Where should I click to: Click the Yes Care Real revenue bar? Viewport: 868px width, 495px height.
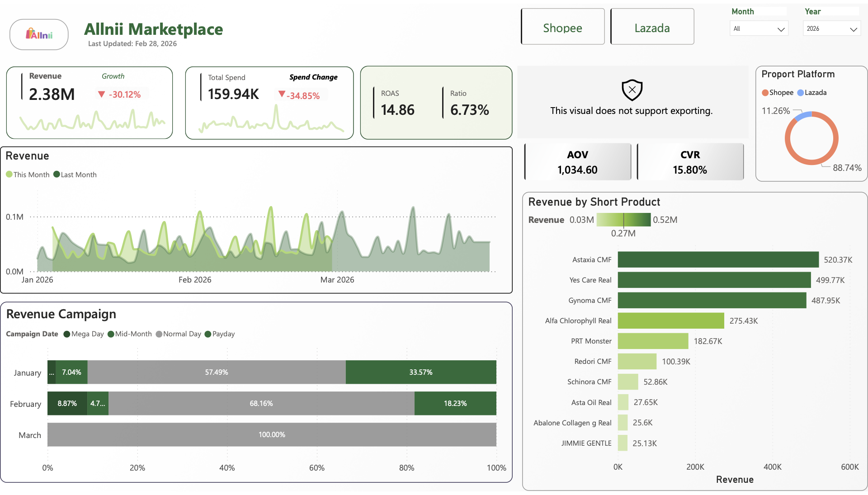coord(714,280)
